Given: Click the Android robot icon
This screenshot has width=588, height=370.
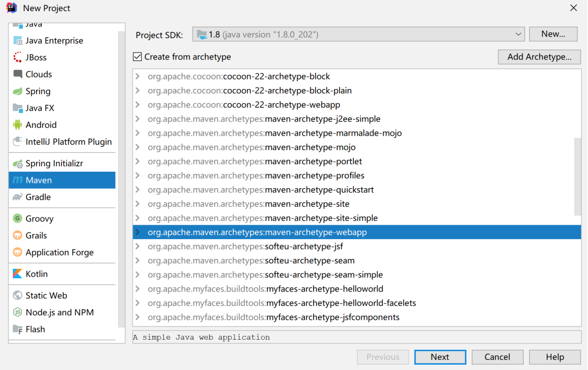Looking at the screenshot, I should (x=18, y=125).
